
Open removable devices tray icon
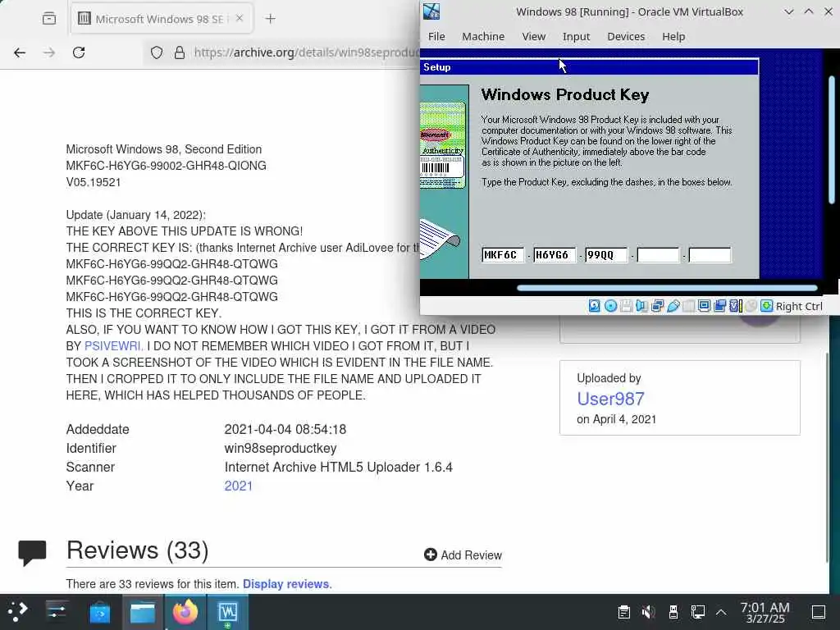(673, 611)
